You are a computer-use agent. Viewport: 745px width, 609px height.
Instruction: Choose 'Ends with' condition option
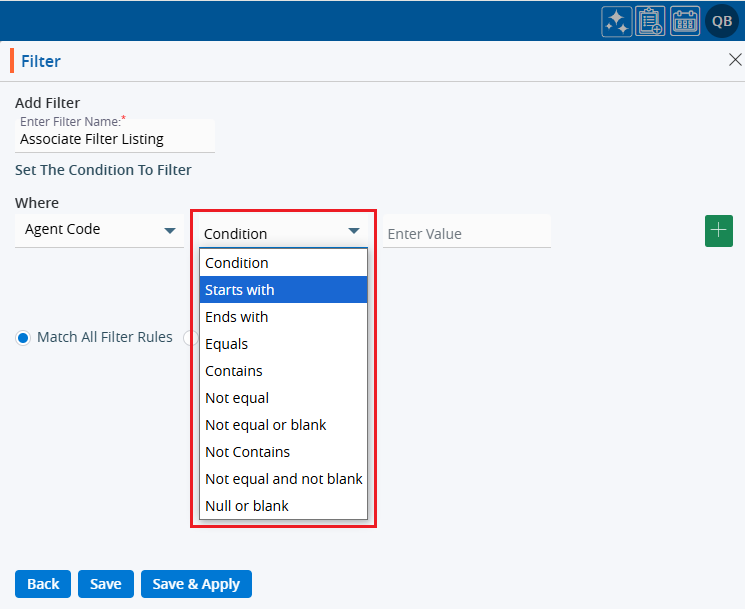283,317
